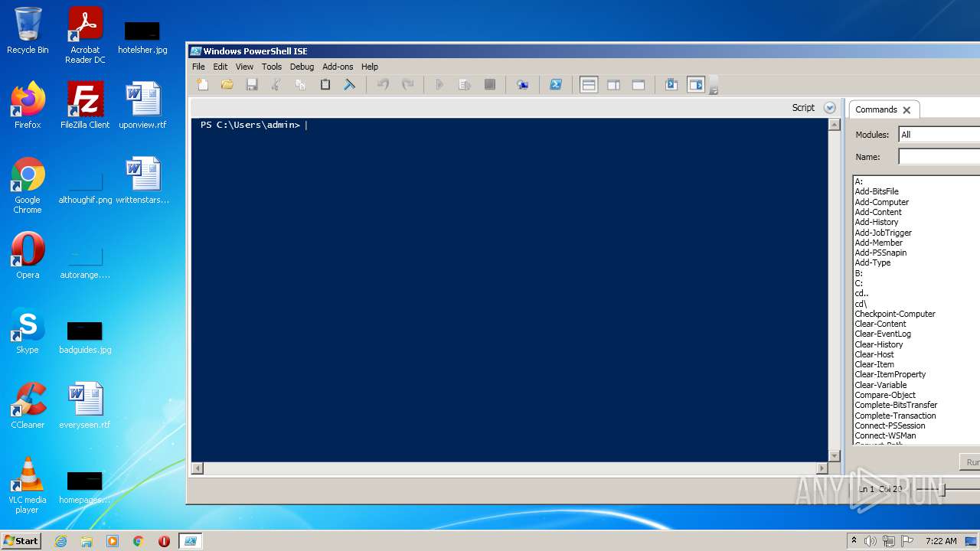The image size is (980, 551).
Task: Open the Modules dropdown showing All
Action: coord(939,135)
